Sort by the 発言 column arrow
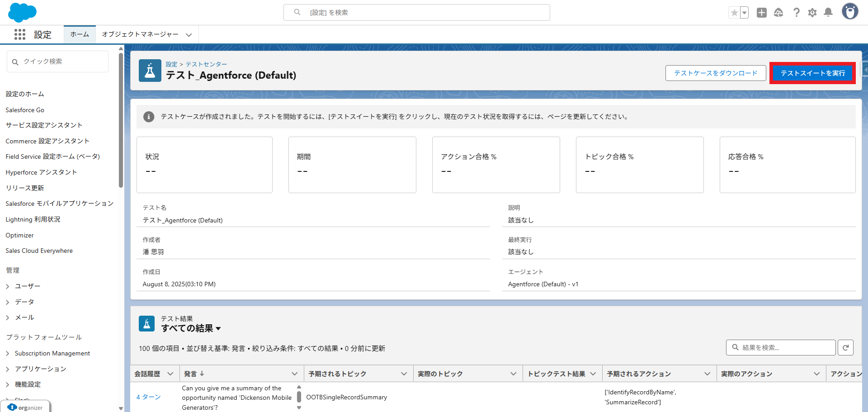 click(x=202, y=374)
